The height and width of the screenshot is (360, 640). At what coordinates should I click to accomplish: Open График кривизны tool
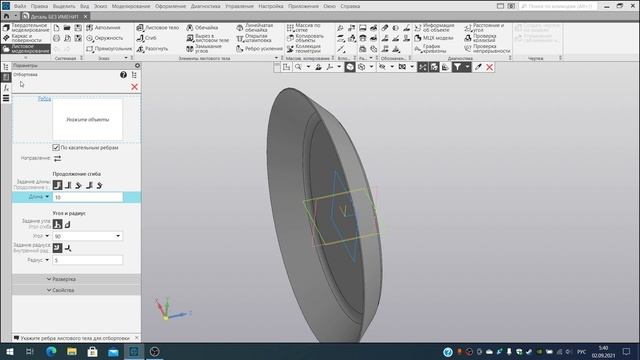coord(430,49)
